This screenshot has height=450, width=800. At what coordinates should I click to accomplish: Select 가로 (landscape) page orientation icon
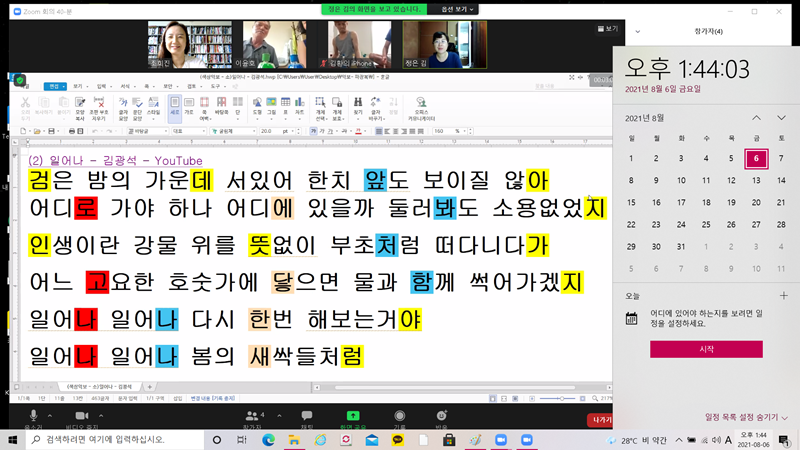pos(189,108)
